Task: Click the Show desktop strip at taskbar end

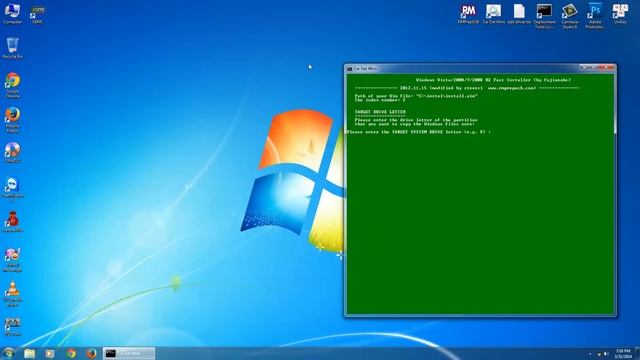Action: pyautogui.click(x=638, y=353)
